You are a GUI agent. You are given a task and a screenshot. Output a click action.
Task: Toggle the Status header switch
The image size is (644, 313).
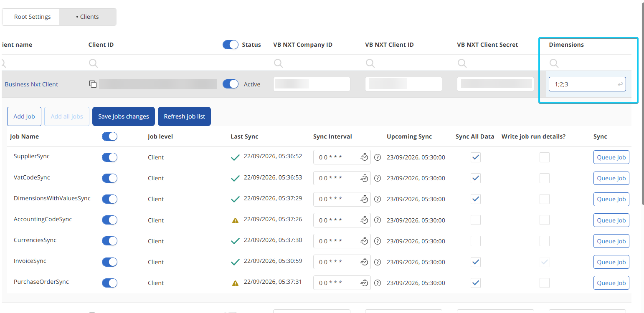(231, 45)
